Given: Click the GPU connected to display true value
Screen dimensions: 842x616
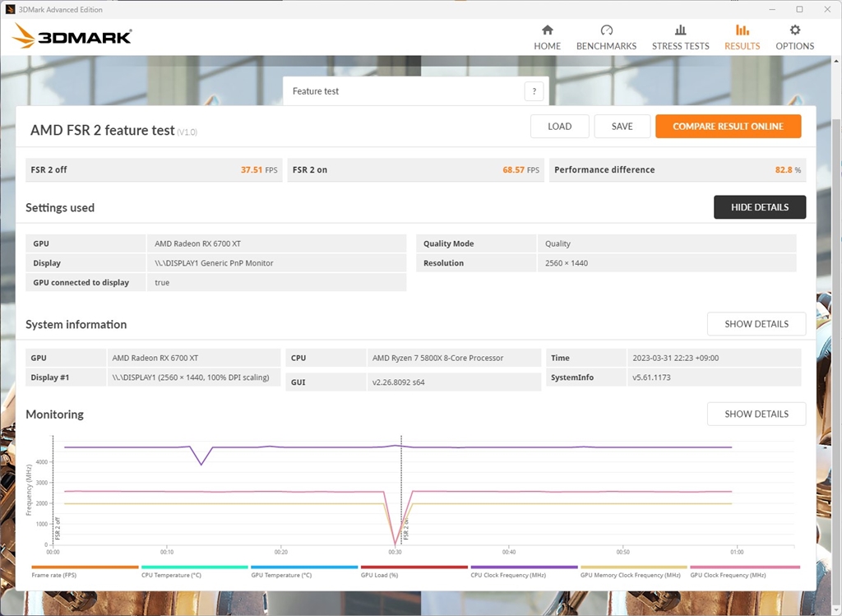Looking at the screenshot, I should (162, 282).
